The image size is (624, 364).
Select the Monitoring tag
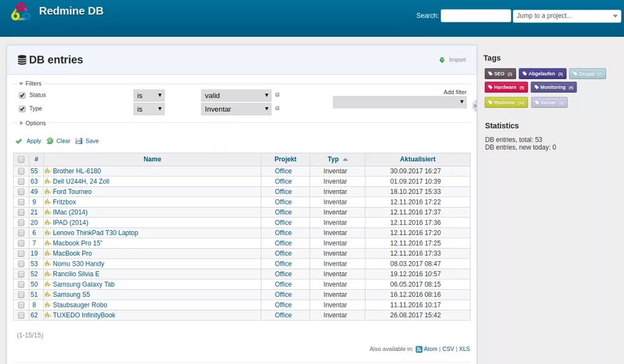pyautogui.click(x=553, y=87)
